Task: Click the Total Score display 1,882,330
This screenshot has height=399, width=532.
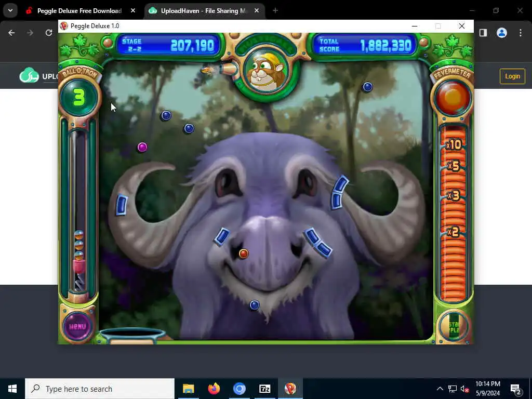Action: click(x=365, y=45)
